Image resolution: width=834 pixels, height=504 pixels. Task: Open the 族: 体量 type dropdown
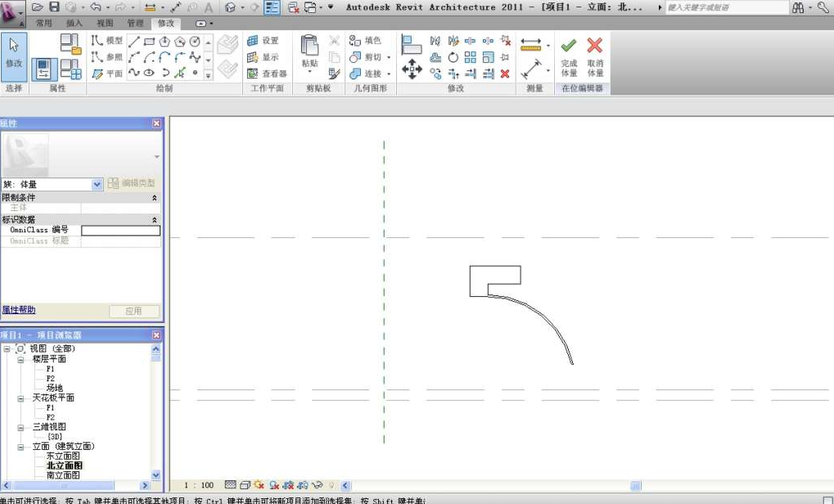pos(97,184)
